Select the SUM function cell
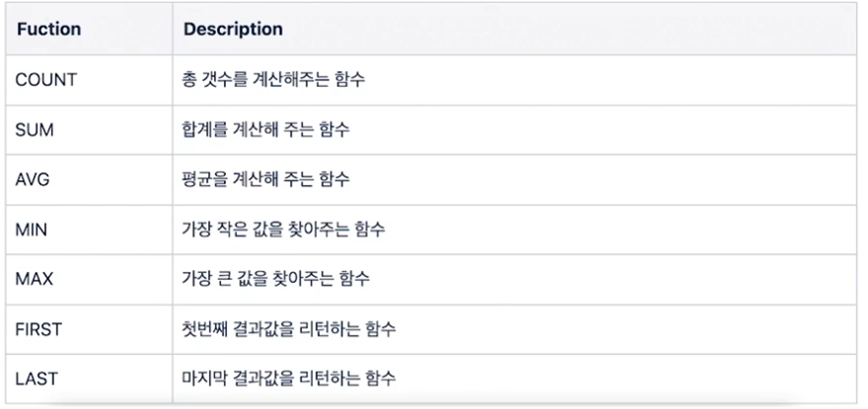Image resolution: width=868 pixels, height=409 pixels. [x=89, y=129]
